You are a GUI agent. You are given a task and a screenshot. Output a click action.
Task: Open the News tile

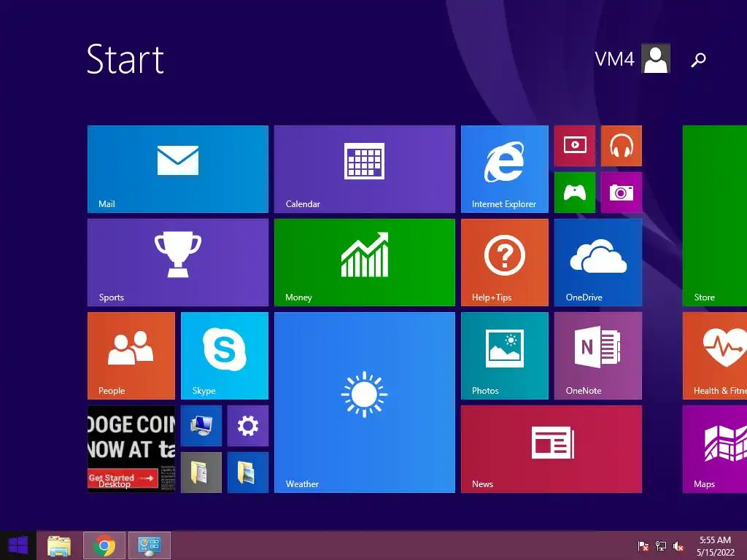[551, 449]
